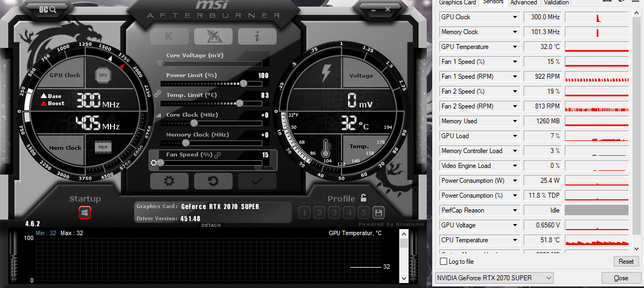Minimize the Afterburner window
This screenshot has width=644, height=288.
[x=373, y=9]
